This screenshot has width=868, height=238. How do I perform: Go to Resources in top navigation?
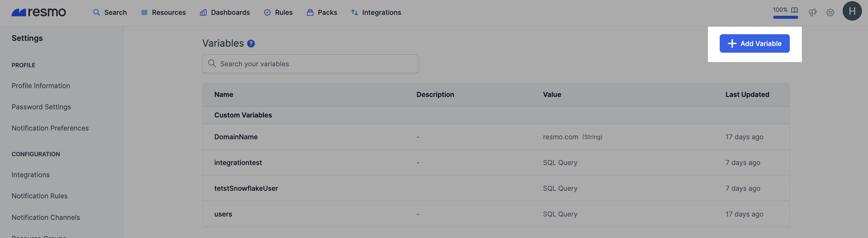click(163, 12)
